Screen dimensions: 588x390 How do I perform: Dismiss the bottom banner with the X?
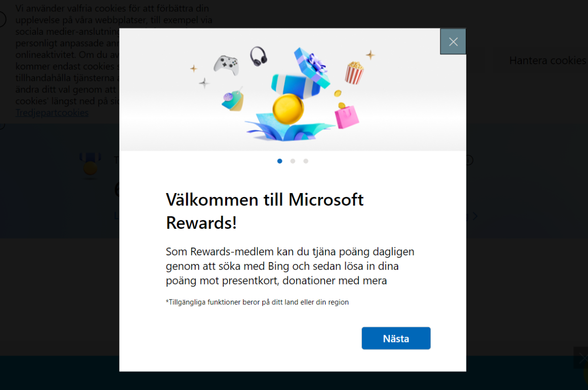pyautogui.click(x=582, y=358)
